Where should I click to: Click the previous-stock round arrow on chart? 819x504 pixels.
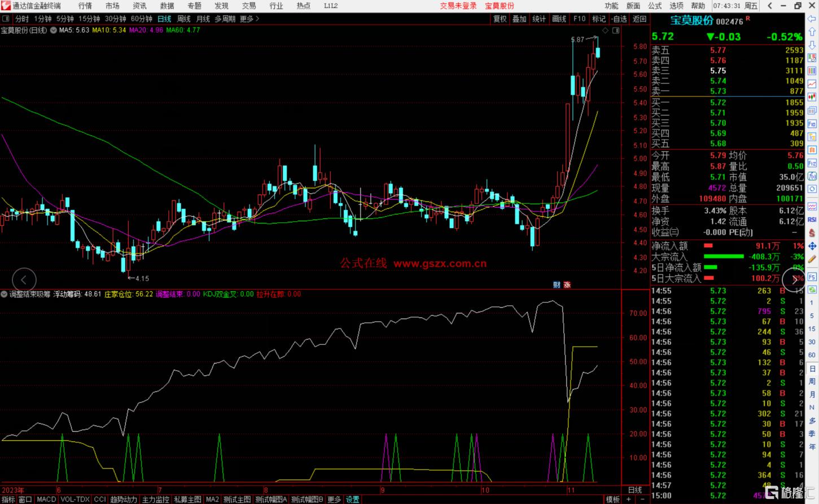[x=24, y=279]
